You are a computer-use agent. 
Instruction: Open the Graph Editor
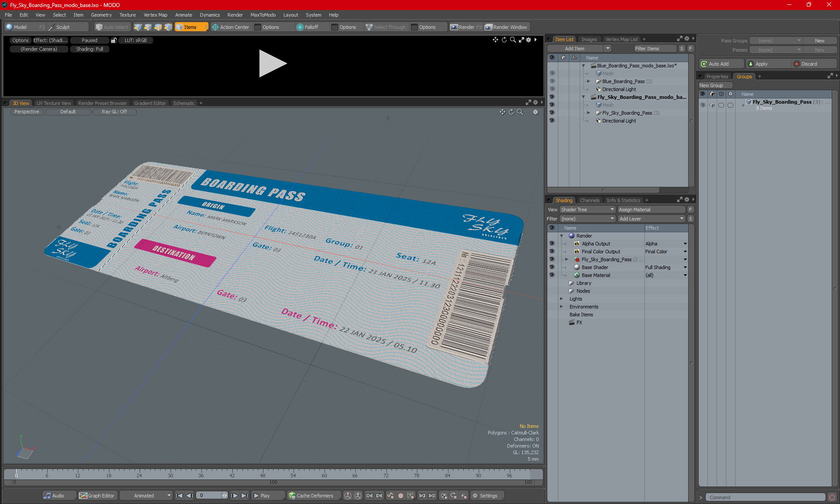click(x=97, y=496)
